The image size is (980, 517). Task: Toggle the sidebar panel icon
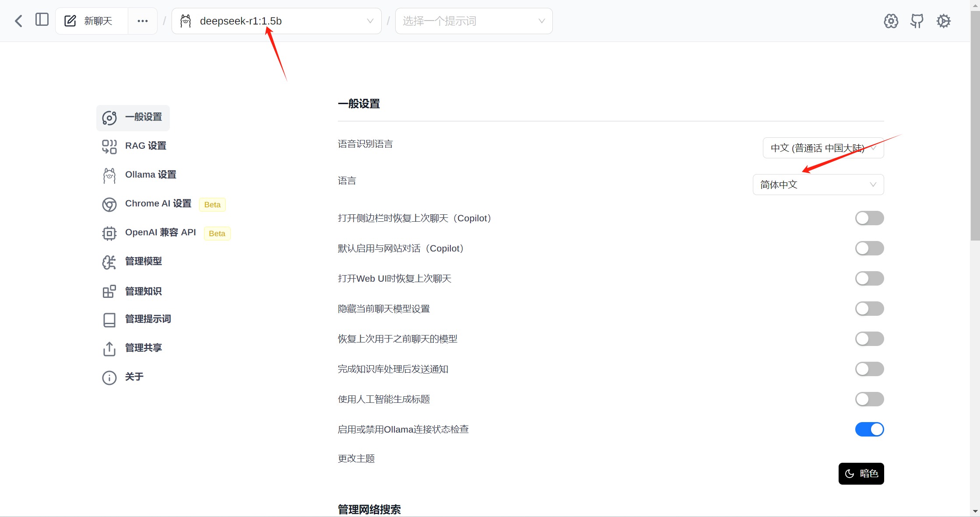coord(42,20)
